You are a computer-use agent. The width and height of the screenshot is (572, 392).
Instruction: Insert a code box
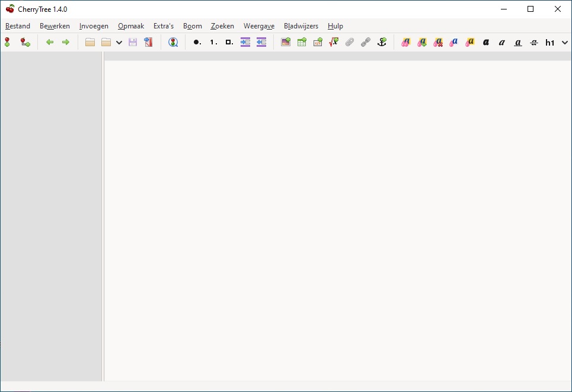[318, 42]
